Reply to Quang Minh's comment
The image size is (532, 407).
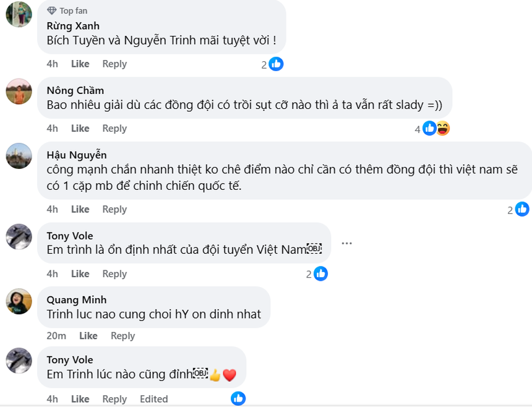tap(122, 336)
